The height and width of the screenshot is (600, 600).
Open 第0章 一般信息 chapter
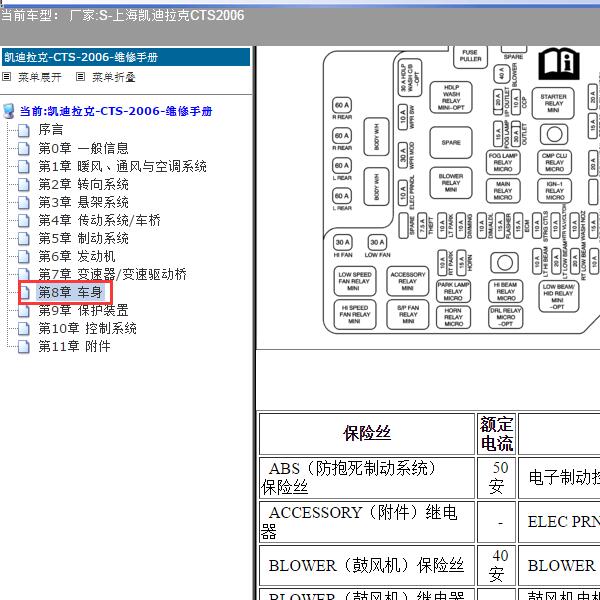click(x=83, y=148)
